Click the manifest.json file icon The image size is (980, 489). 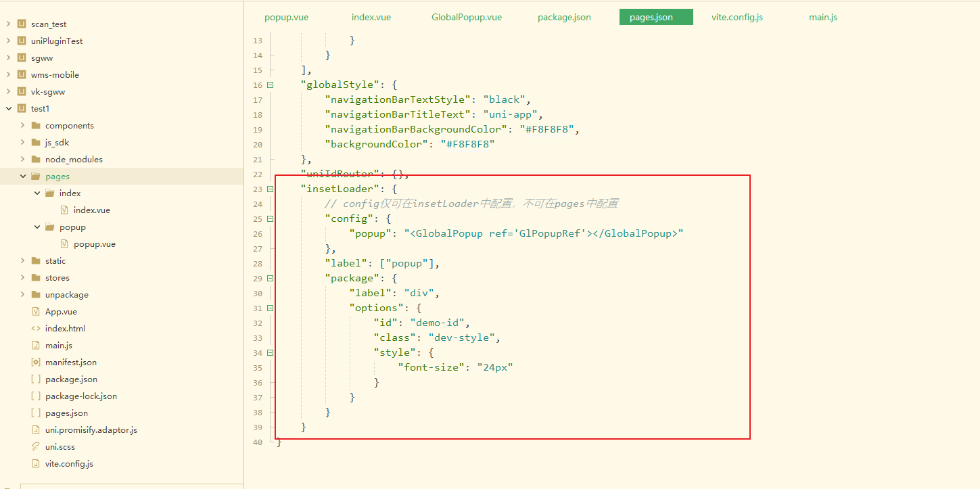[x=36, y=363]
